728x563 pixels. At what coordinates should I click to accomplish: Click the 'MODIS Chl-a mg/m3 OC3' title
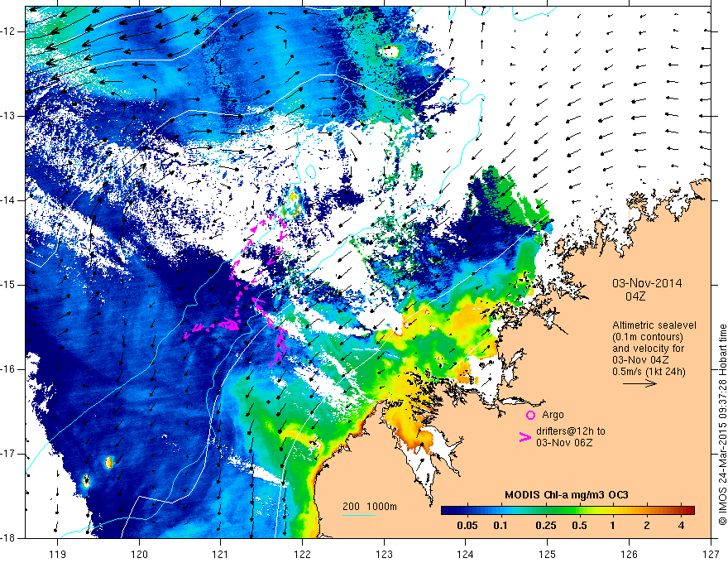click(567, 495)
